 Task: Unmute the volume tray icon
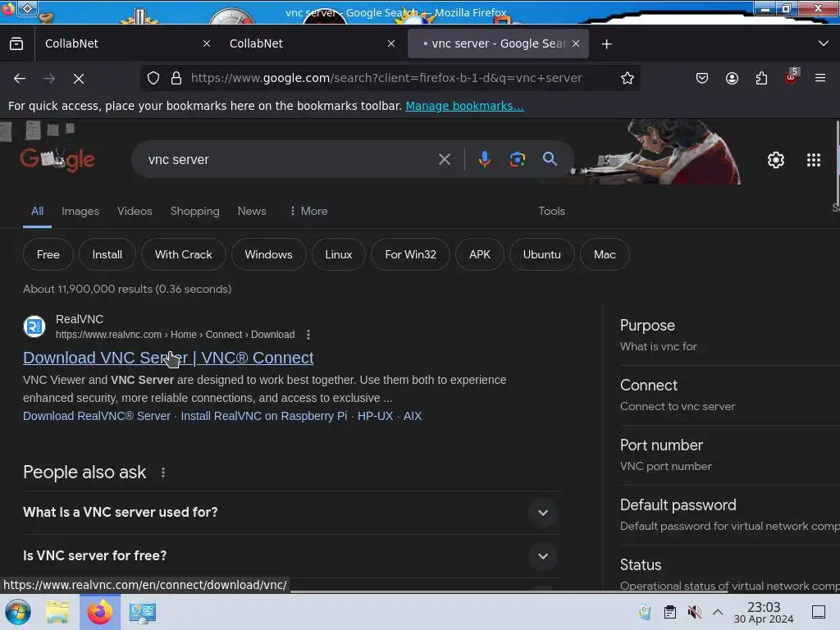tap(694, 612)
